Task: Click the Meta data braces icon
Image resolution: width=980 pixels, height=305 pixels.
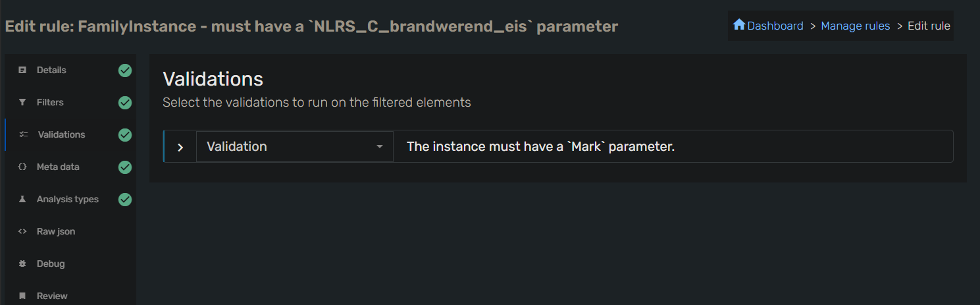Action: coord(22,167)
